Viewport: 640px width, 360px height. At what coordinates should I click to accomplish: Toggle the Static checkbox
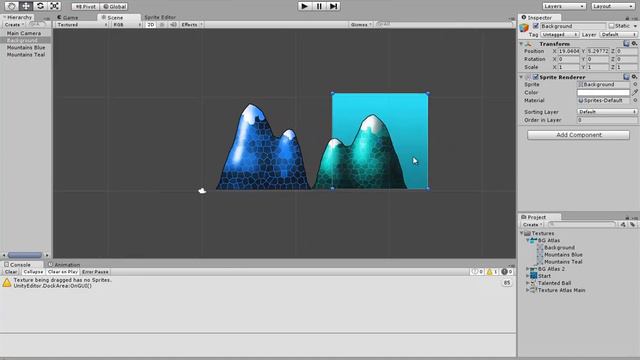point(611,26)
